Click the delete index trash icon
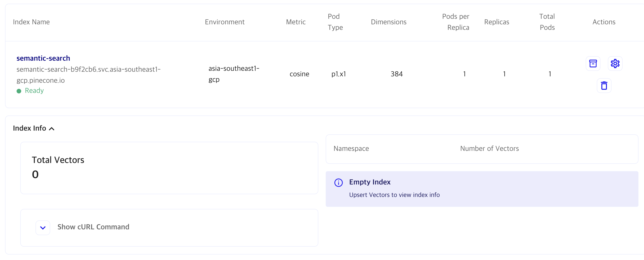 pyautogui.click(x=604, y=86)
